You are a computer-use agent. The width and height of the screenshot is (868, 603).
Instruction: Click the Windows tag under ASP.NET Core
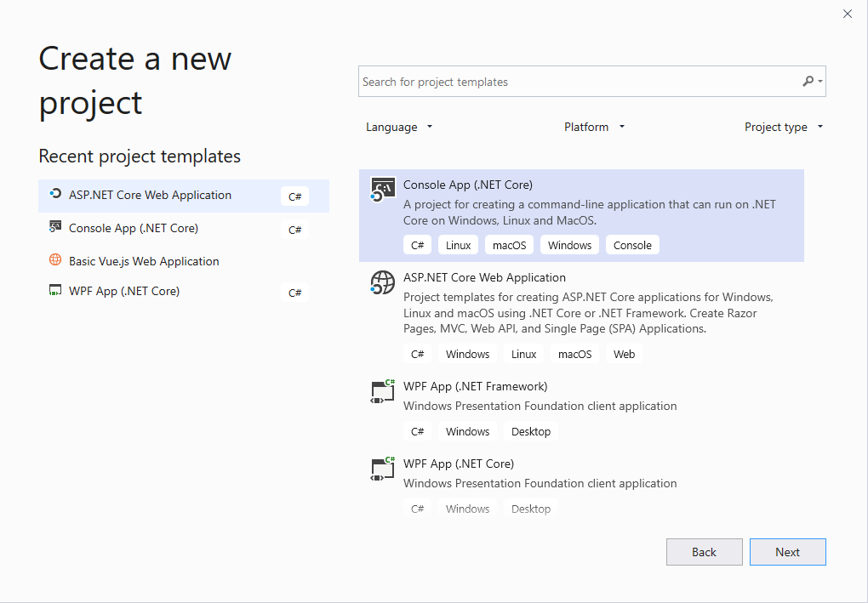pos(468,354)
